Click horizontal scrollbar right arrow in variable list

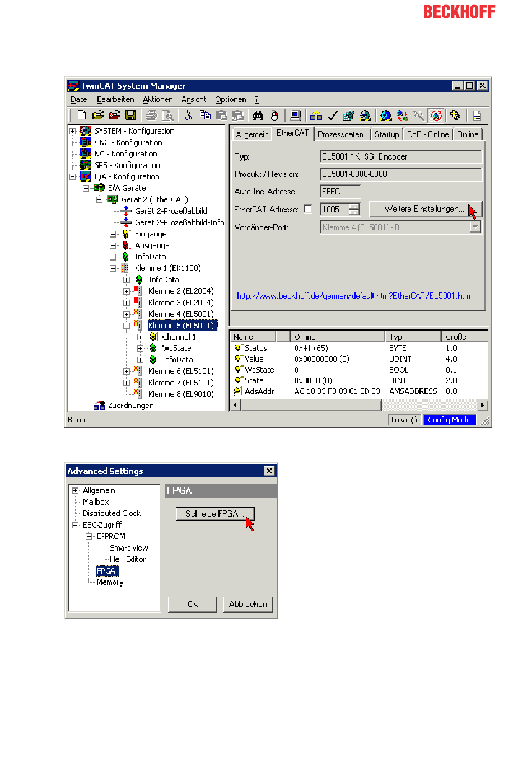pyautogui.click(x=482, y=405)
